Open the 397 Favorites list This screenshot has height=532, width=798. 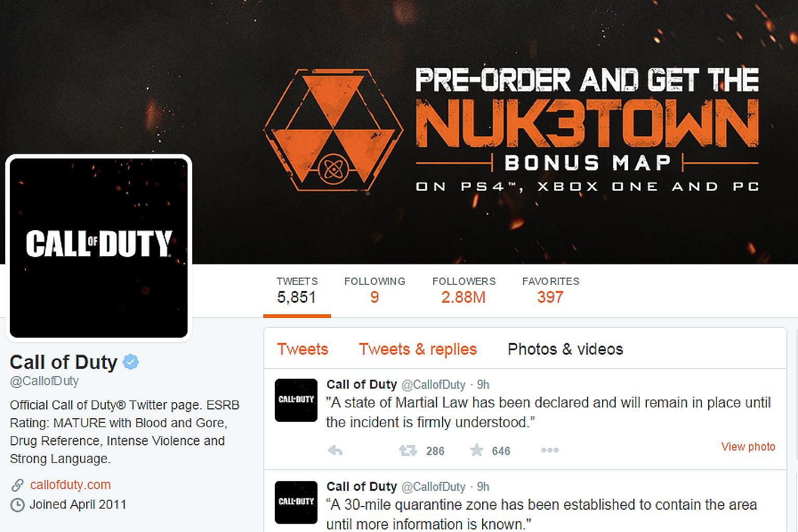pos(551,290)
